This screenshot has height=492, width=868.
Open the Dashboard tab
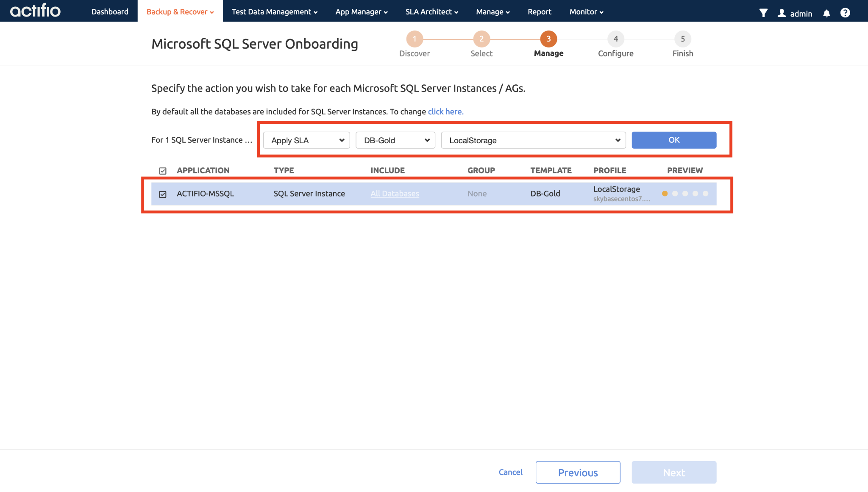coord(110,11)
